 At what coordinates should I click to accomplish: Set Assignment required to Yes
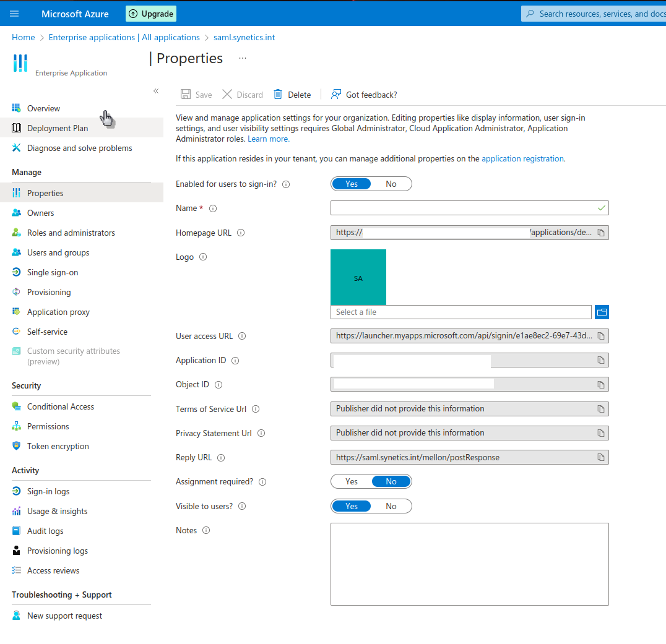pyautogui.click(x=352, y=481)
